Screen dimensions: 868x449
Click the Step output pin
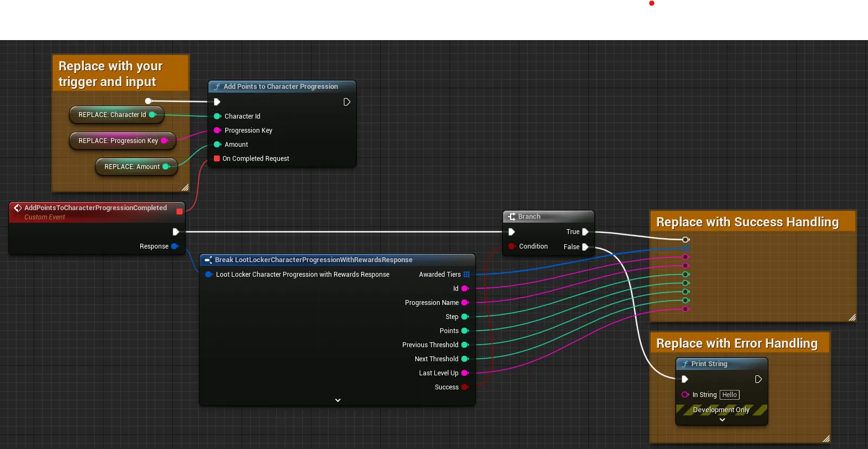coord(465,317)
